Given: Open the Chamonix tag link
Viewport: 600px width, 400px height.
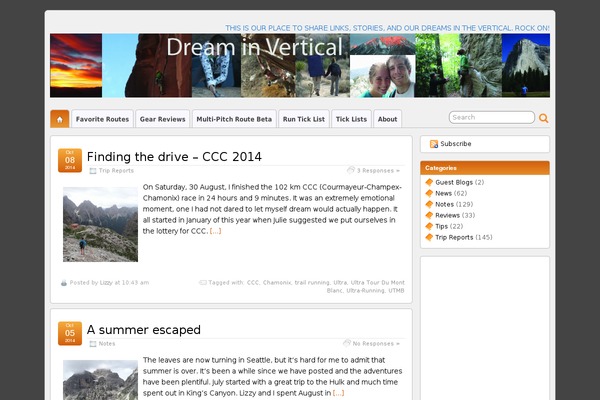Looking at the screenshot, I should point(277,282).
